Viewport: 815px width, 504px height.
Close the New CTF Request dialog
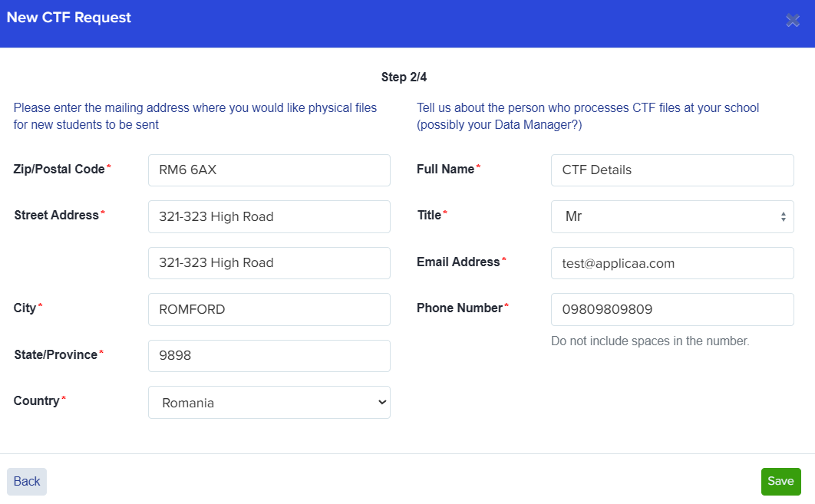(792, 20)
